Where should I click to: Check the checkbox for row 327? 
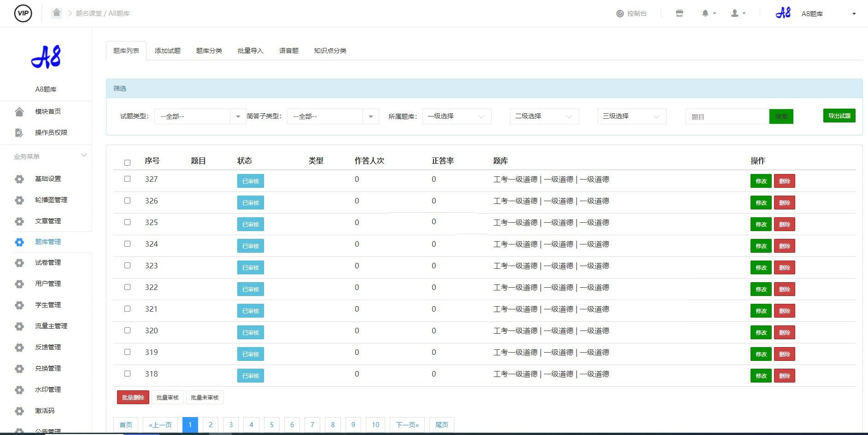coord(128,179)
